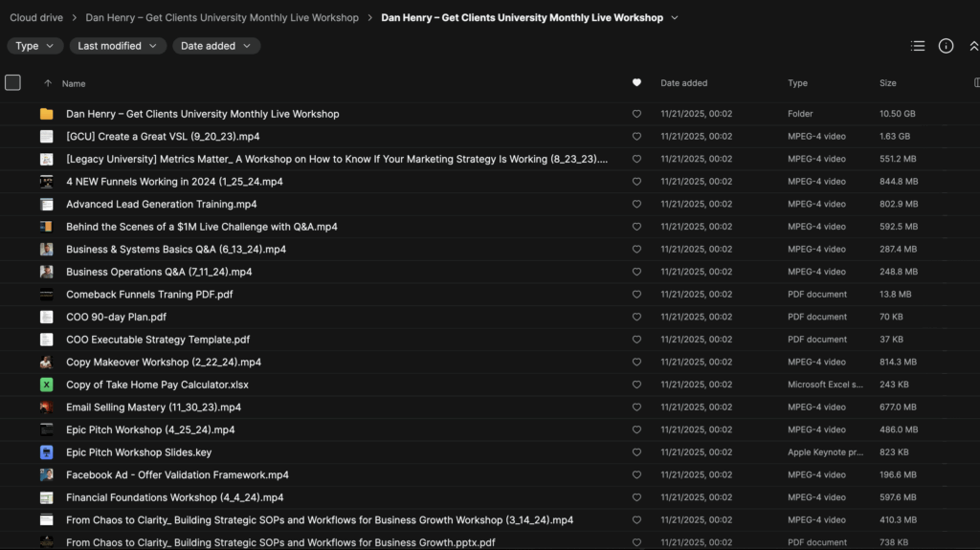Expand the current folder breadcrumb chevron

click(675, 17)
